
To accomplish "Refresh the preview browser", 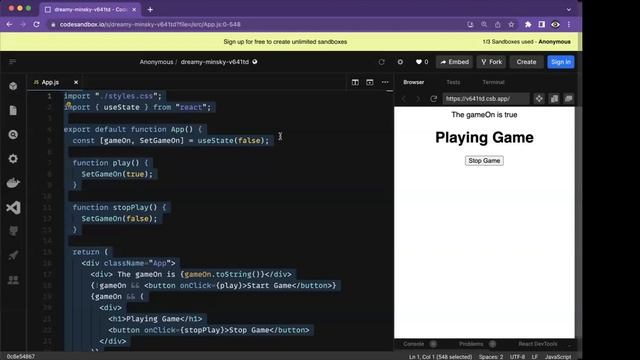I will pyautogui.click(x=433, y=99).
